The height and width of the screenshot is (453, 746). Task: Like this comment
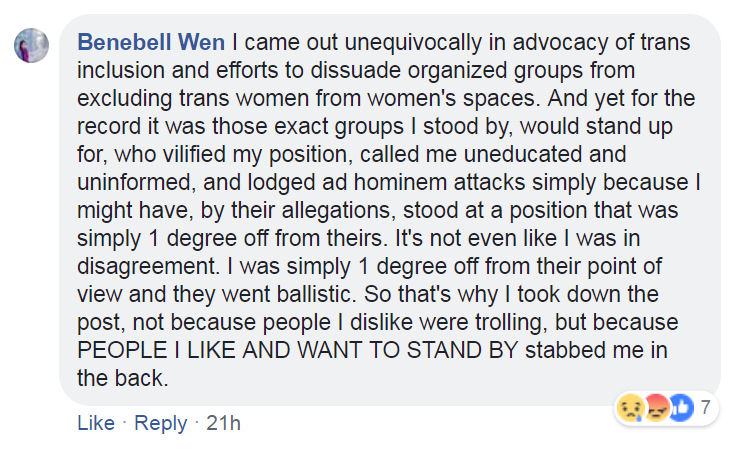(x=96, y=423)
